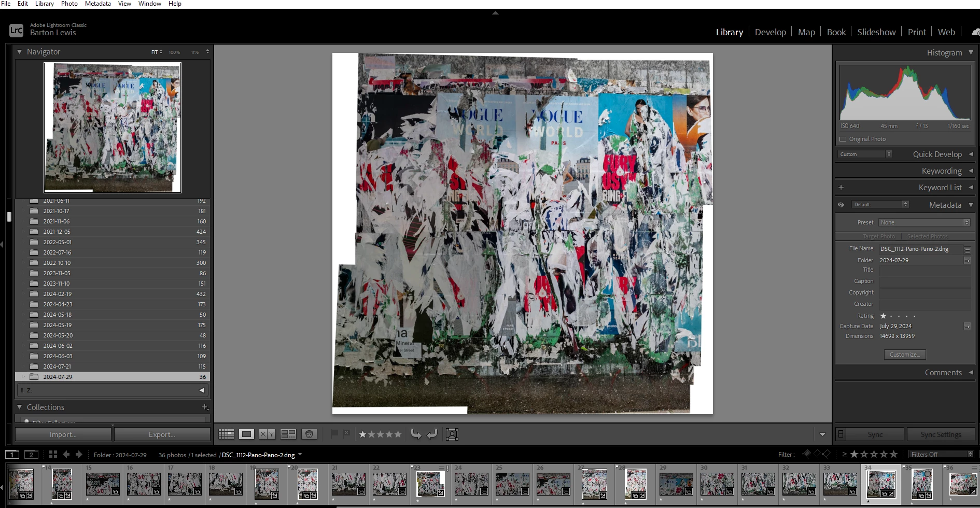Screen dimensions: 980x508
Task: Set Navigator zoom to 100%
Action: pyautogui.click(x=174, y=52)
